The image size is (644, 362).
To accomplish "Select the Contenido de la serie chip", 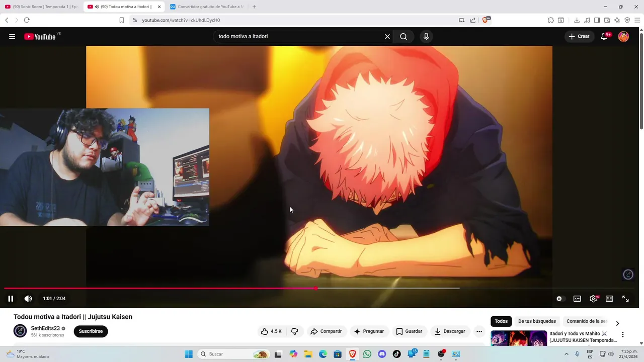I will pyautogui.click(x=587, y=321).
